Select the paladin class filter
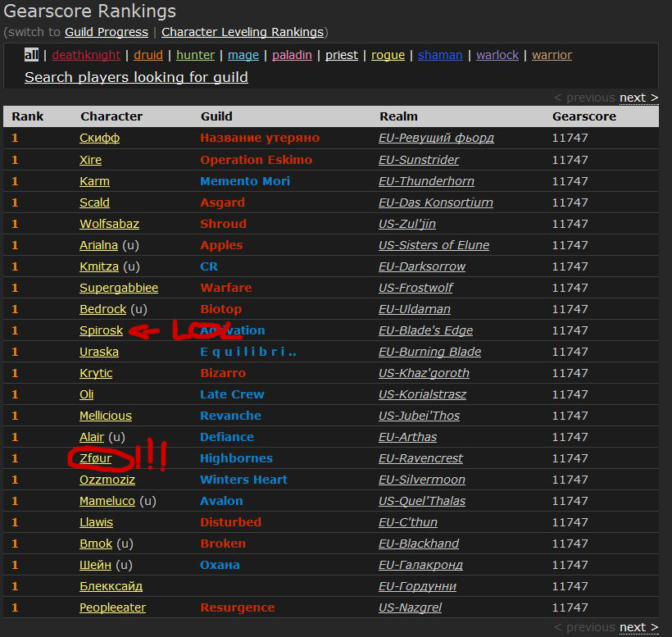This screenshot has height=637, width=672. (x=292, y=55)
